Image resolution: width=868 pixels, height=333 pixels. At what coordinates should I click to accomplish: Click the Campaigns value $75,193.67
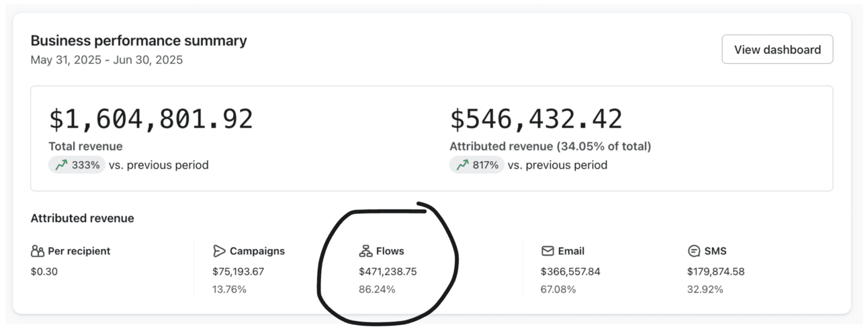pos(238,272)
